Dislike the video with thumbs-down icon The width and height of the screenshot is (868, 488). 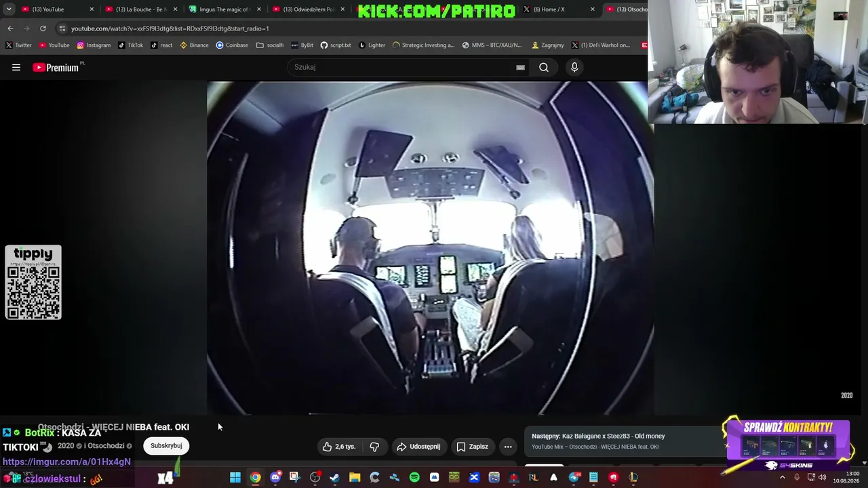374,447
